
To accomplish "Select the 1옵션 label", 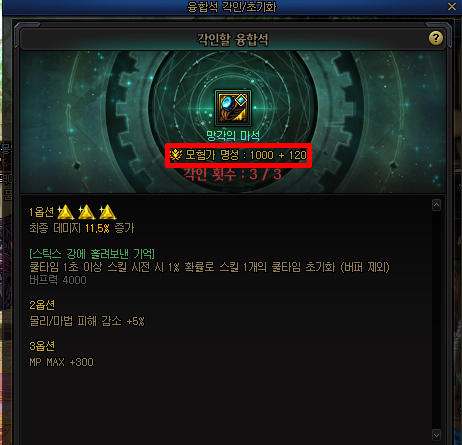I will click(42, 212).
